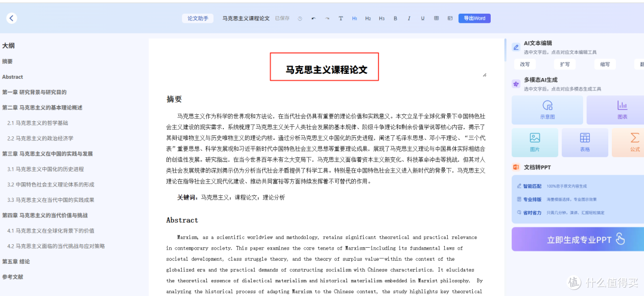Open 第一章 研究背景与研究目的 outline item

pos(34,92)
